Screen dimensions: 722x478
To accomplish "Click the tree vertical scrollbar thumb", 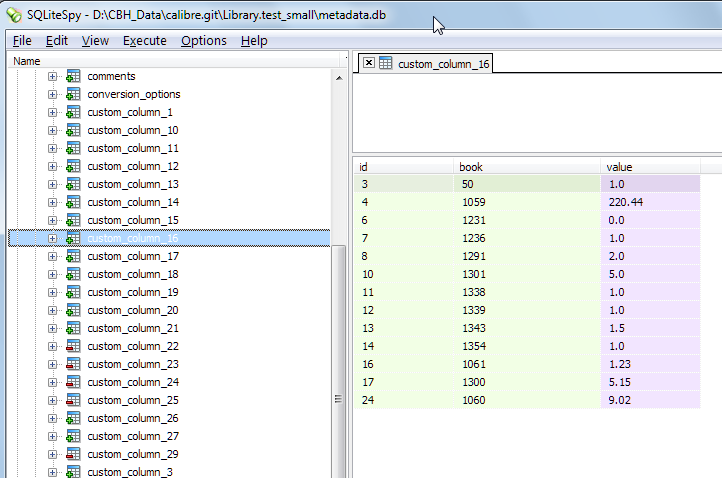I will click(338, 364).
